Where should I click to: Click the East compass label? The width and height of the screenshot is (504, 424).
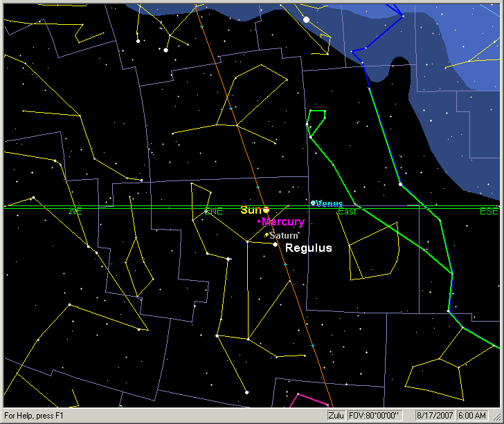[346, 211]
